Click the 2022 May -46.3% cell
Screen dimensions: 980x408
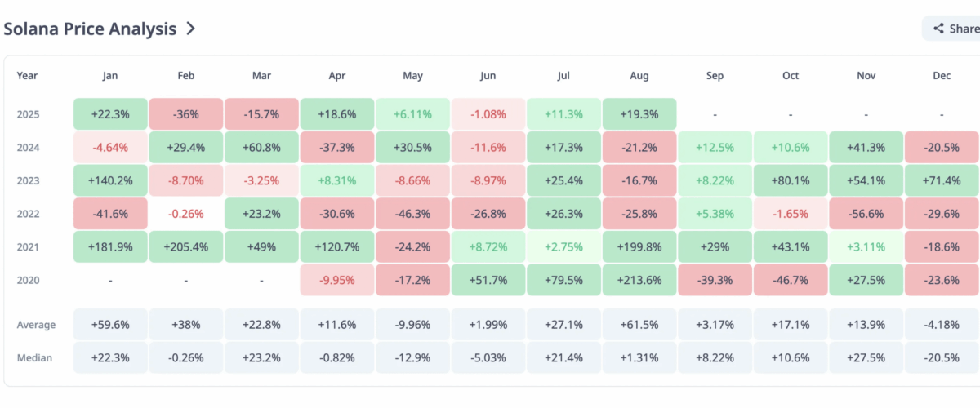pos(412,214)
